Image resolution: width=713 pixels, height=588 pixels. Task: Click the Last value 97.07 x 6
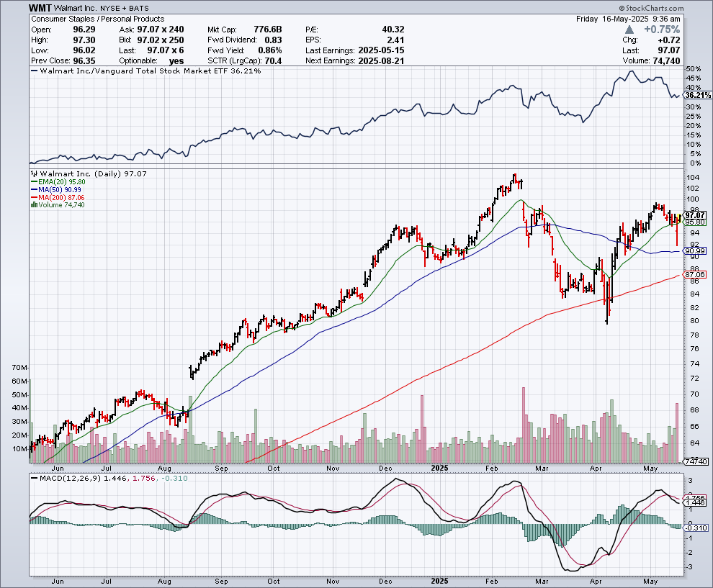point(166,50)
